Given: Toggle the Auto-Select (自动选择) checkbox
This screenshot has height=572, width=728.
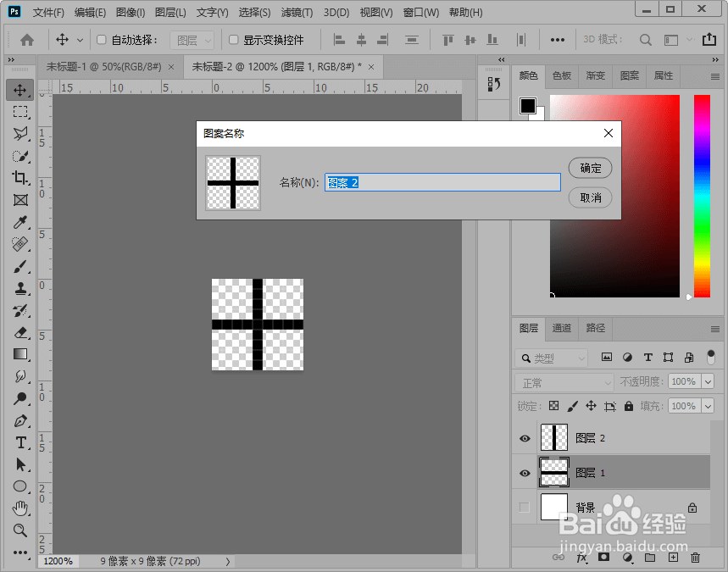Looking at the screenshot, I should tap(101, 40).
